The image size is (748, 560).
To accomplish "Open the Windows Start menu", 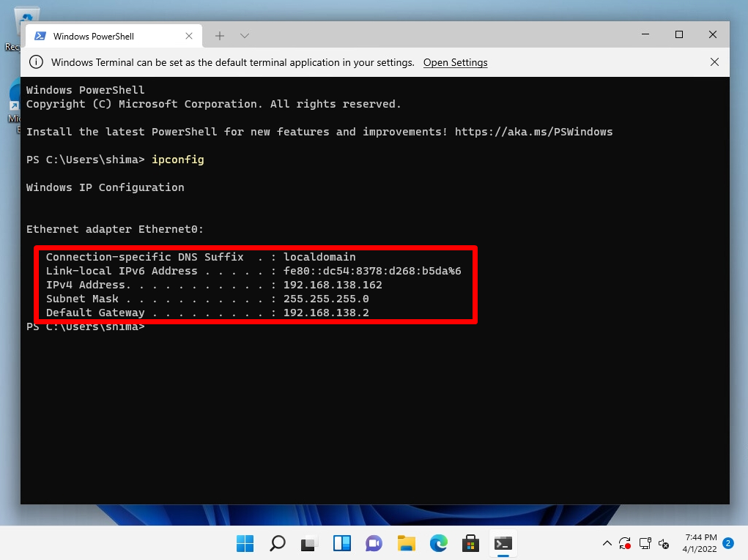I will (245, 543).
